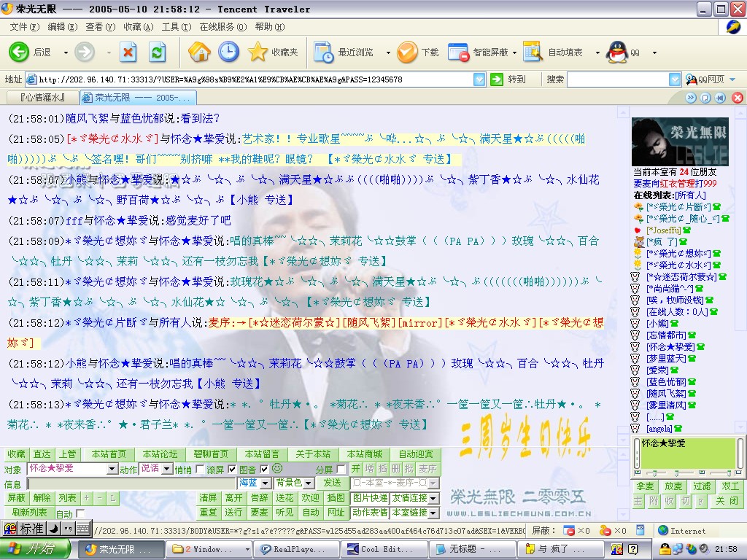Open the 查看(V) menu
Viewport: 747px width, 560px height.
pos(101,27)
